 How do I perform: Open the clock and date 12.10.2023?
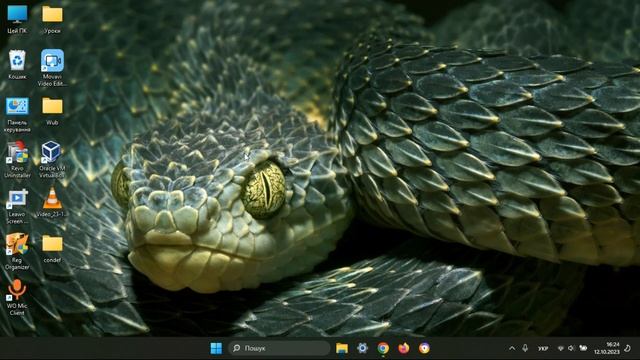(607, 348)
